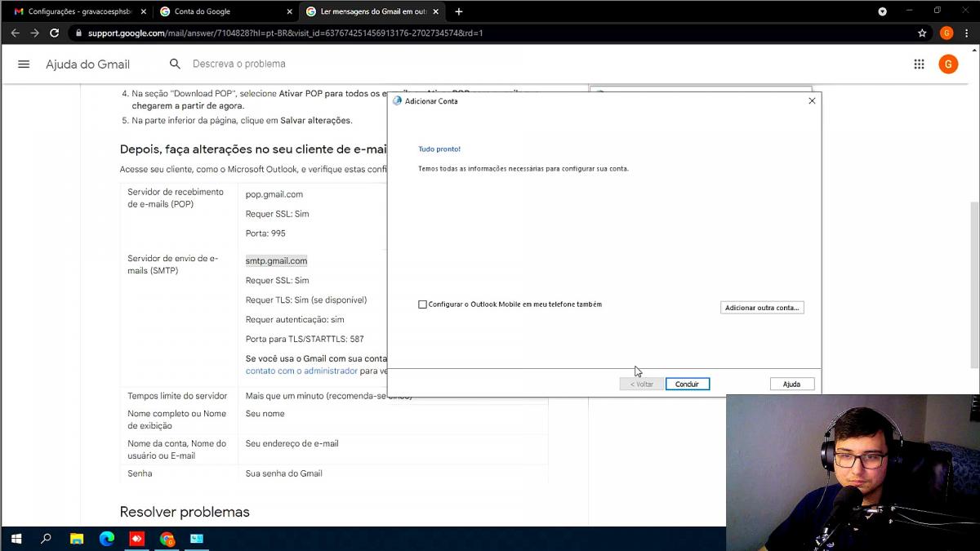Viewport: 980px width, 551px height.
Task: Click Adicionar outra conta button
Action: [x=762, y=308]
